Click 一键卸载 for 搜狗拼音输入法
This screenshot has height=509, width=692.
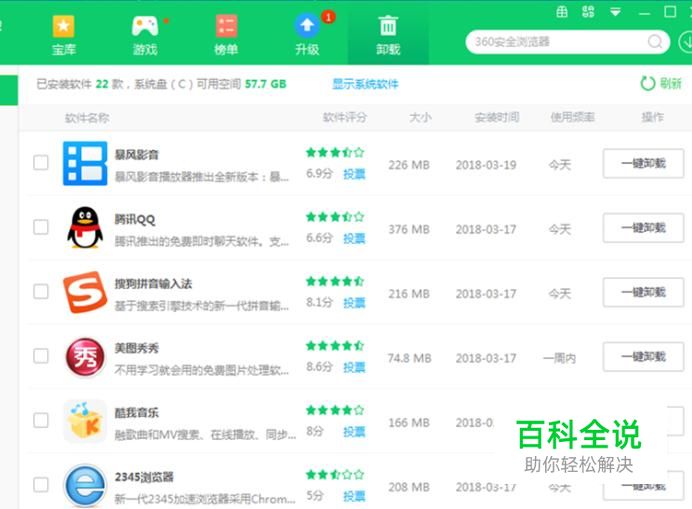coord(643,292)
